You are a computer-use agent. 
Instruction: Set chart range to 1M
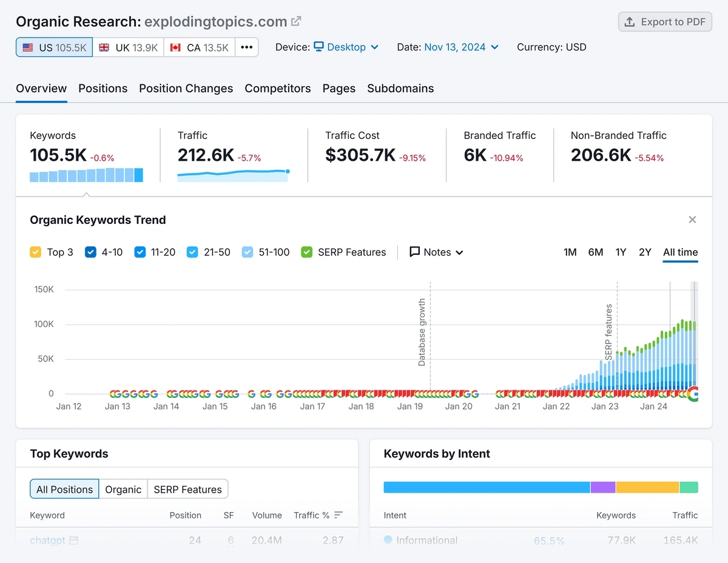[570, 252]
